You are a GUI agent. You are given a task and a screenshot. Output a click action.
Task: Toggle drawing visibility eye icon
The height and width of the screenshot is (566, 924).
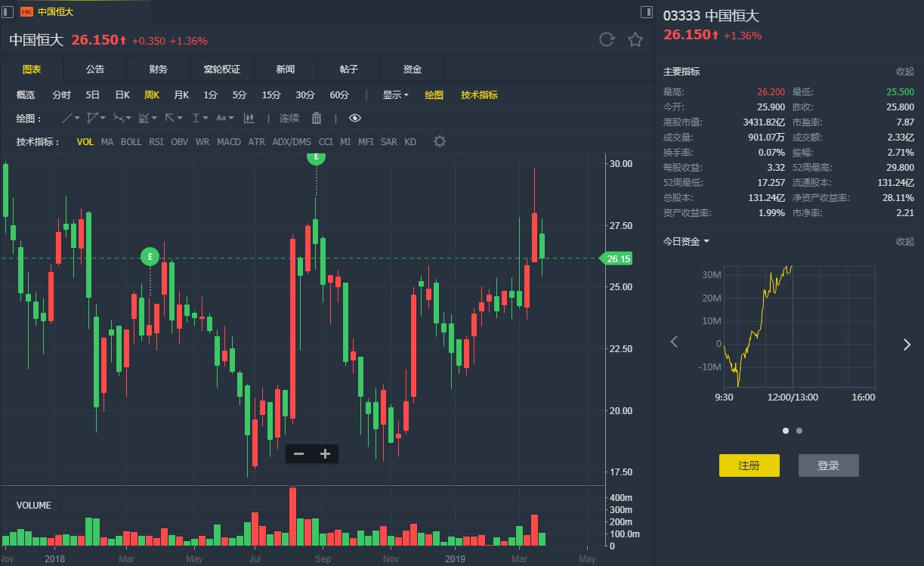click(355, 118)
